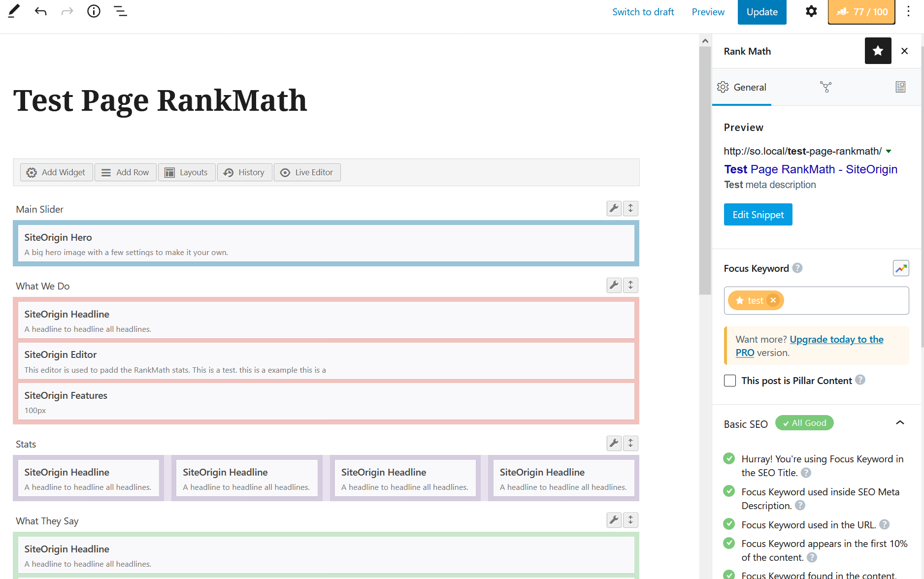Click the Add Widget toolbar button

click(x=56, y=172)
